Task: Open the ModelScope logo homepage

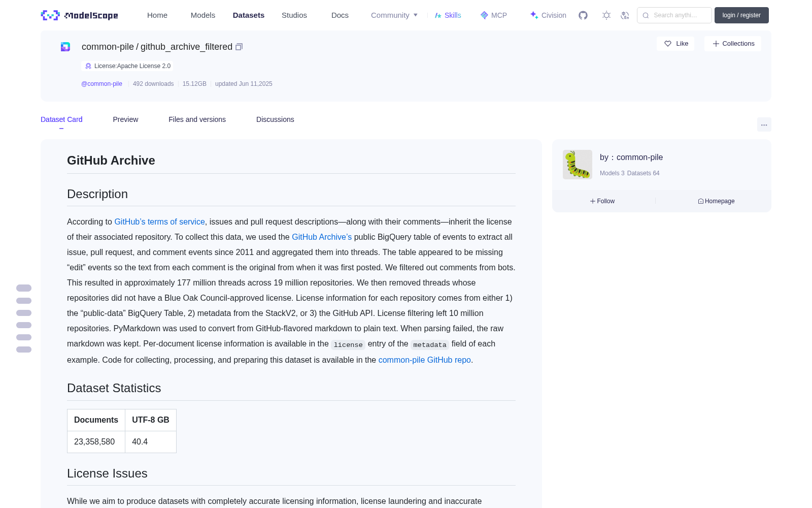Action: (x=80, y=15)
